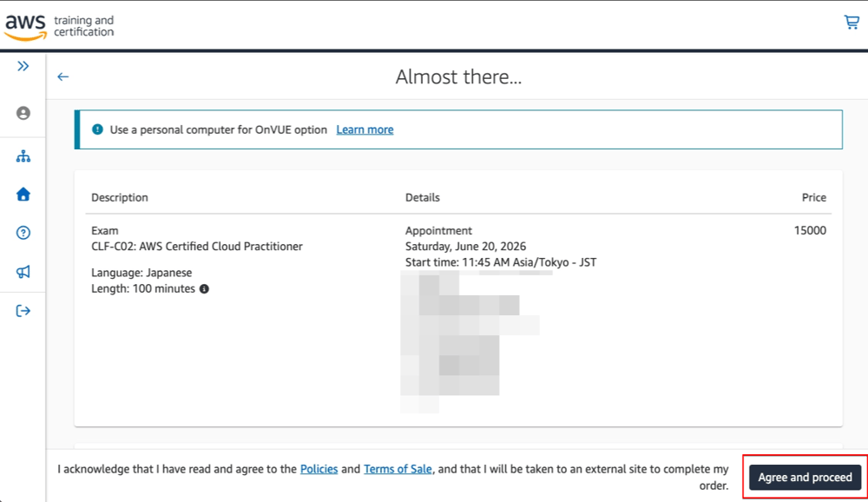Image resolution: width=868 pixels, height=502 pixels.
Task: Open the Terms of Sale link
Action: coord(398,469)
